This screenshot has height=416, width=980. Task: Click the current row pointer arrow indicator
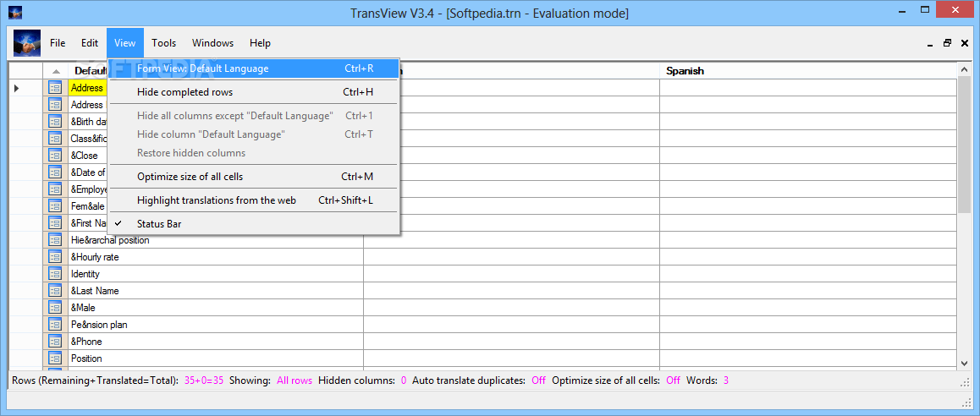16,88
